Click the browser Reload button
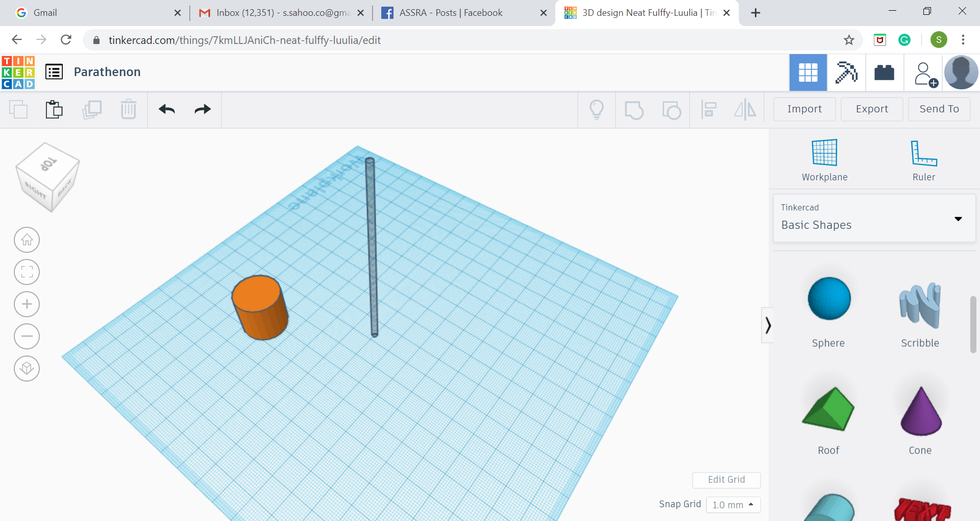Image resolution: width=980 pixels, height=521 pixels. pos(66,40)
